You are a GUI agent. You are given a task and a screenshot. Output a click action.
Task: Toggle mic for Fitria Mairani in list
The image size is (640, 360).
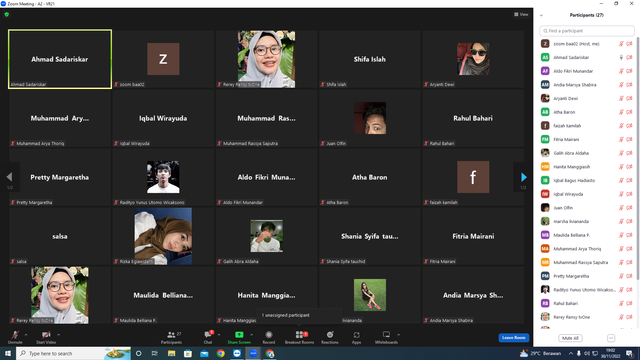pos(621,140)
